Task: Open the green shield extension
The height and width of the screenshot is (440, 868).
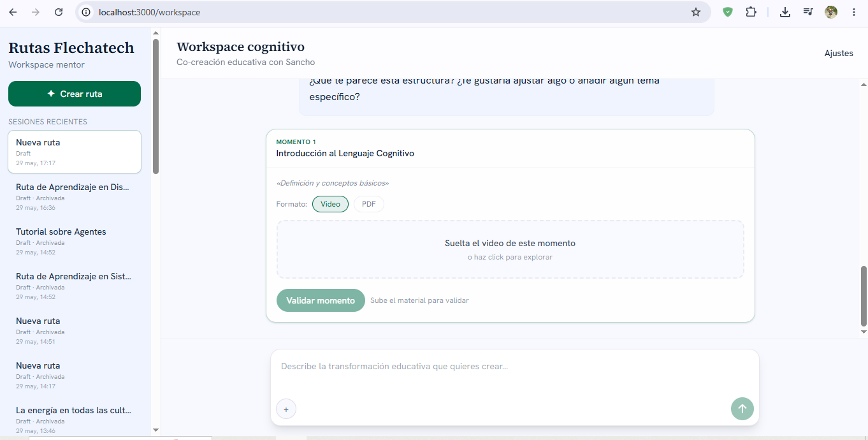Action: click(728, 12)
